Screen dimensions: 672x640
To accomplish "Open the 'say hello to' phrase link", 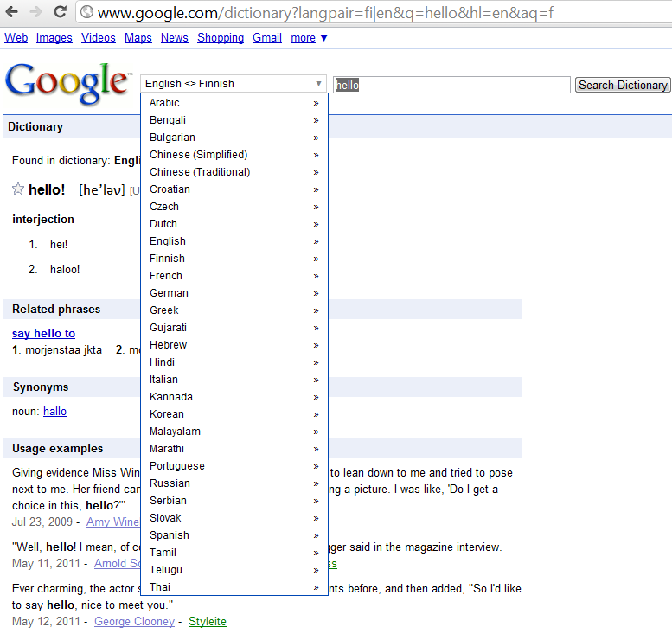I will coord(44,333).
